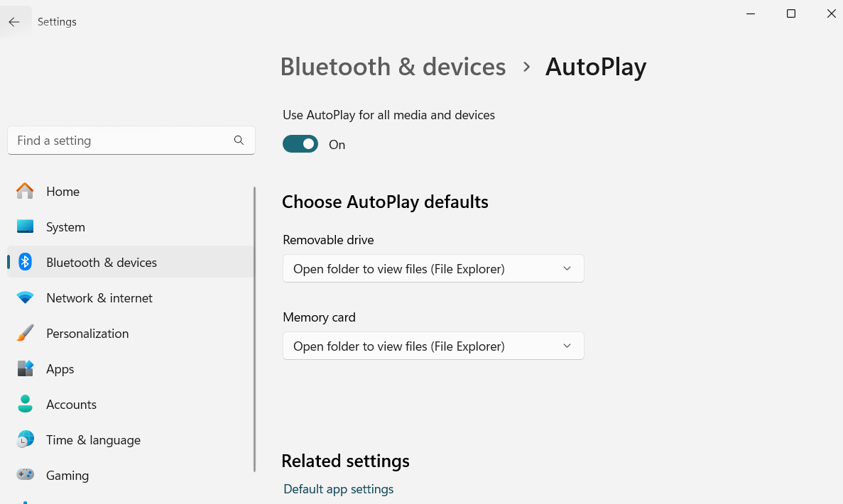The height and width of the screenshot is (504, 843).
Task: Select the Accounts person icon
Action: coord(25,403)
